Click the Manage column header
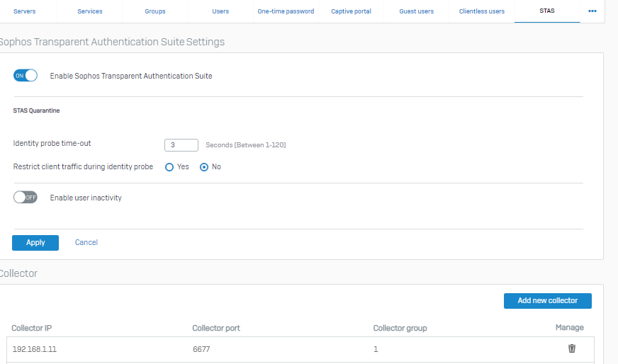The image size is (618, 364). click(570, 327)
